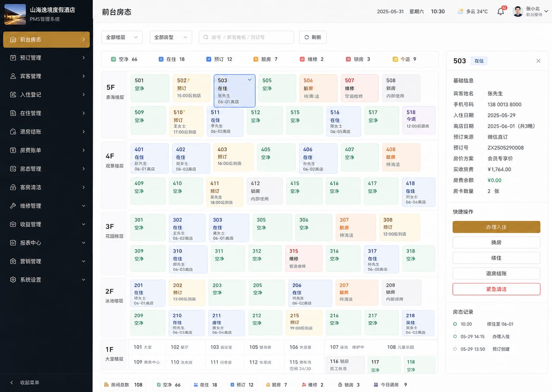
Task: Click the 宾客管理 person icon
Action: tap(13, 76)
